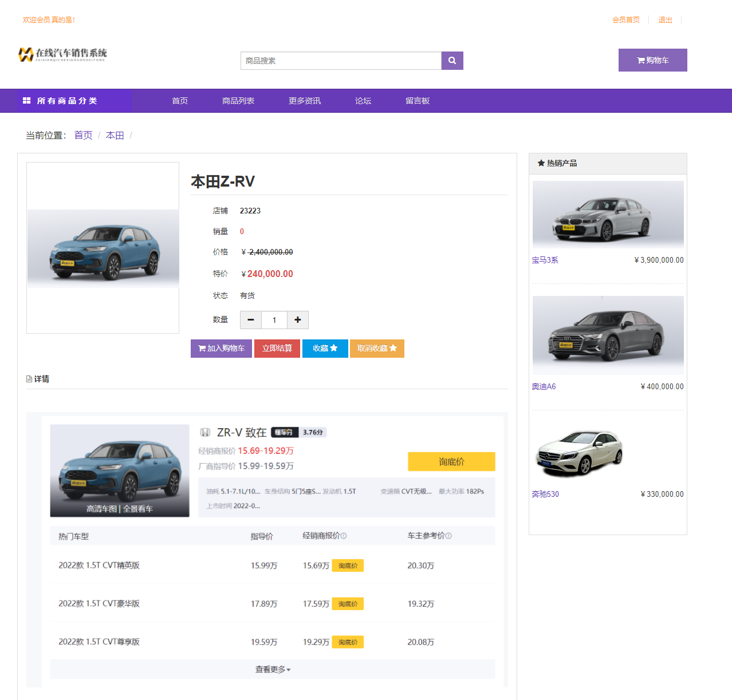The image size is (732, 700).
Task: Click the yellow 询底价 button
Action: pyautogui.click(x=451, y=462)
